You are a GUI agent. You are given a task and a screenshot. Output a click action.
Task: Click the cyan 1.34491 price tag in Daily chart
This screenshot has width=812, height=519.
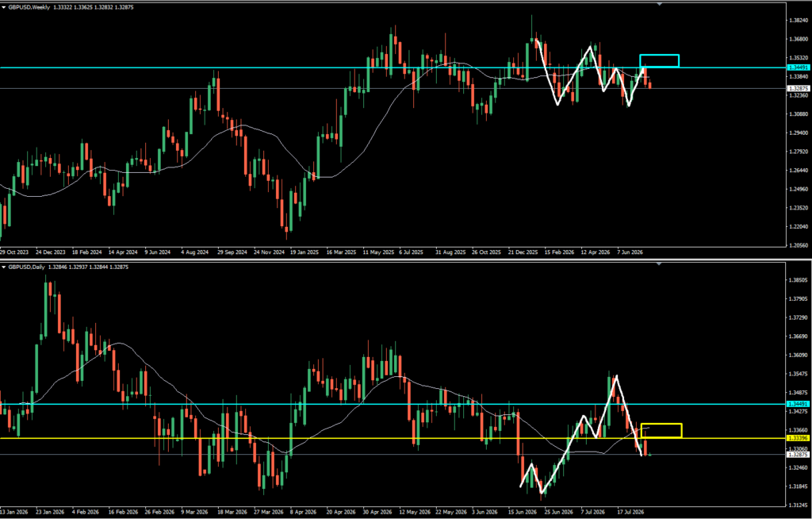click(798, 404)
